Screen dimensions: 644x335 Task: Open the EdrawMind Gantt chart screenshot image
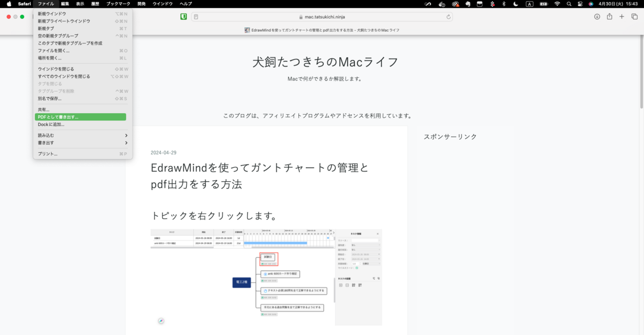pyautogui.click(x=266, y=277)
